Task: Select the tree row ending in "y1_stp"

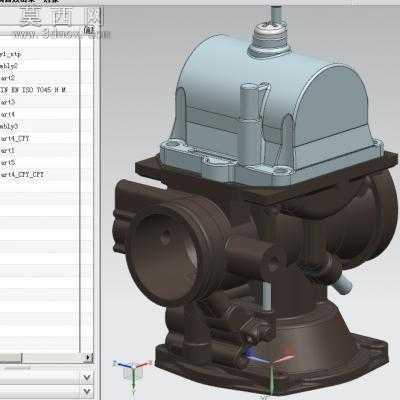Action: click(x=39, y=54)
